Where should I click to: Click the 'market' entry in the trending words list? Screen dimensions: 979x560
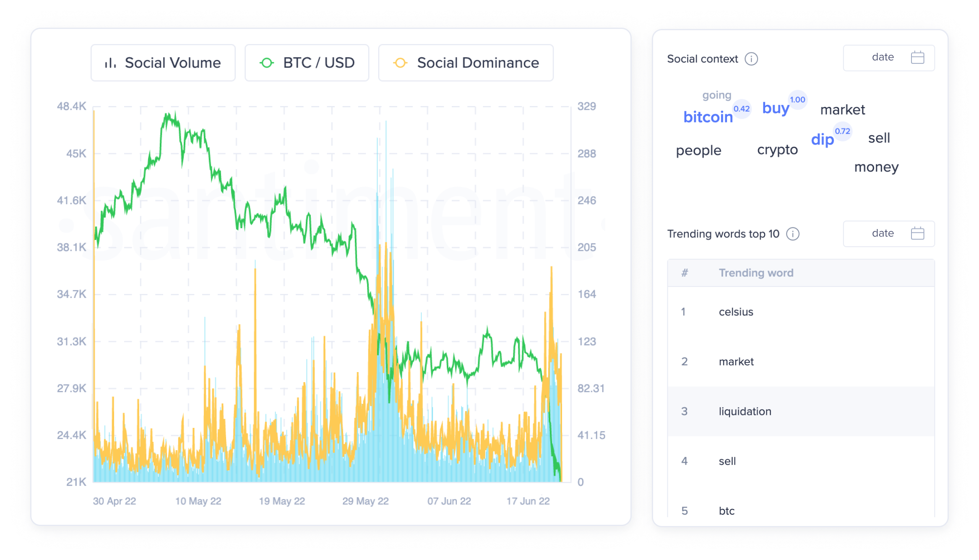click(736, 362)
